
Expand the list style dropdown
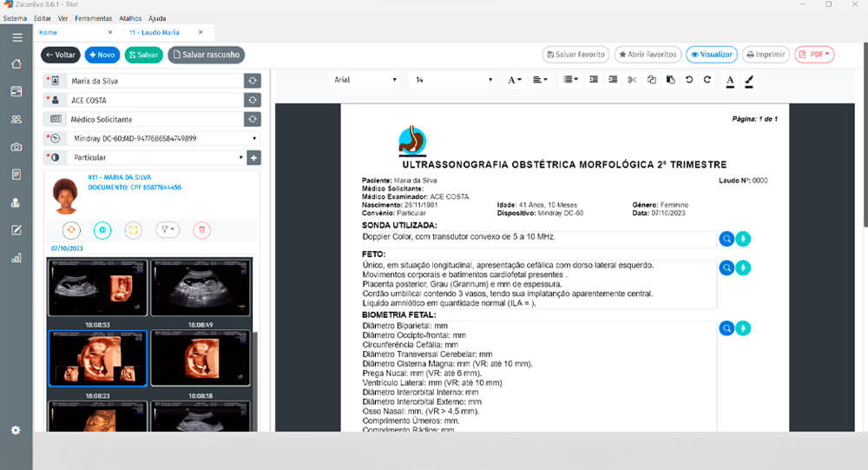[x=570, y=80]
